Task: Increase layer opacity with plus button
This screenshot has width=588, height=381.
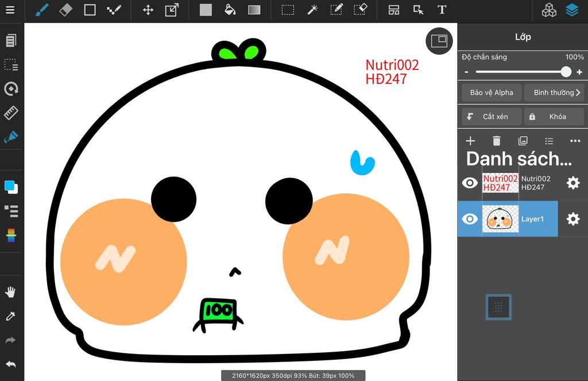Action: (x=579, y=72)
